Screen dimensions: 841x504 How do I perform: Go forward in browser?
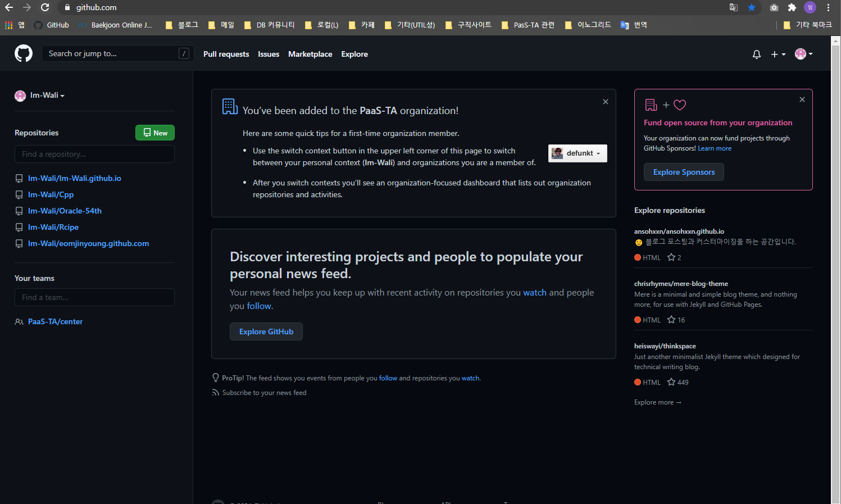27,7
